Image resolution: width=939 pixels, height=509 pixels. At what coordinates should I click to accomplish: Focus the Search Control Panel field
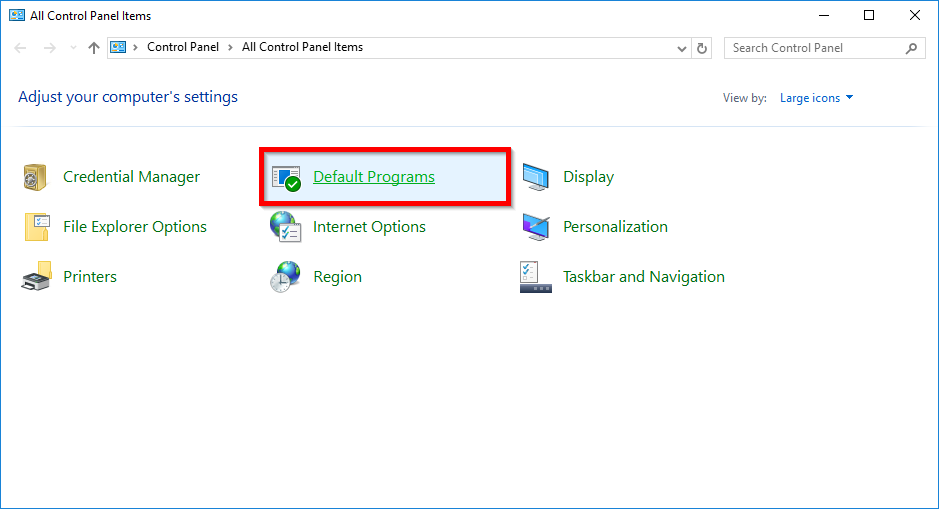point(825,48)
